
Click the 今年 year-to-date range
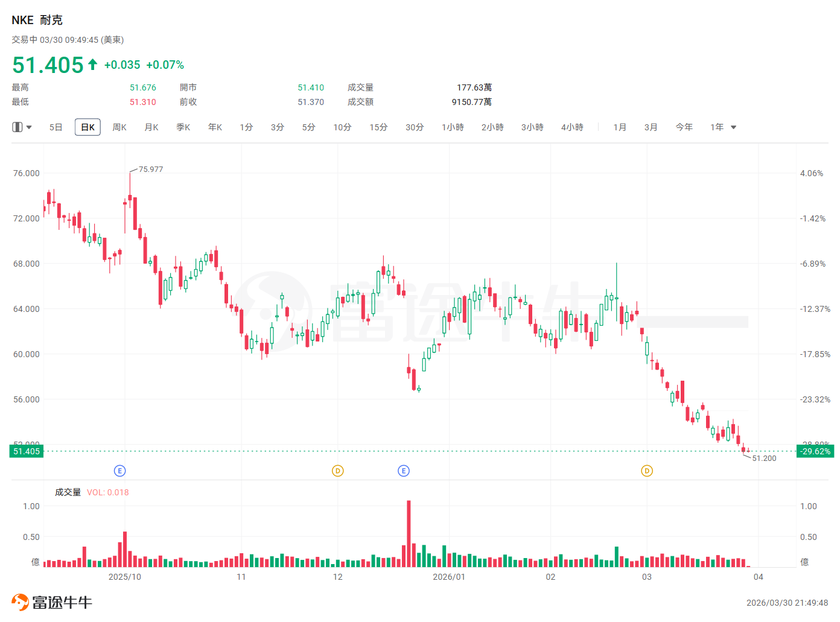tap(684, 127)
